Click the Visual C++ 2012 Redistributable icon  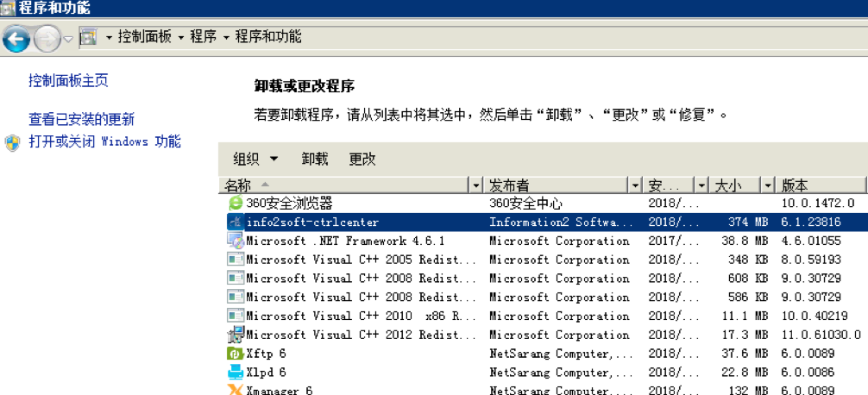tap(236, 335)
